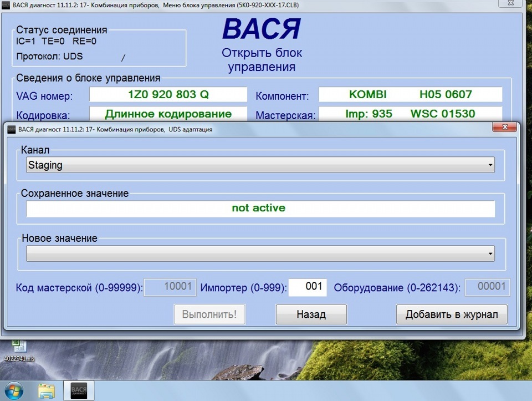Open the Windows Start menu
This screenshot has height=401, width=532.
[x=13, y=391]
